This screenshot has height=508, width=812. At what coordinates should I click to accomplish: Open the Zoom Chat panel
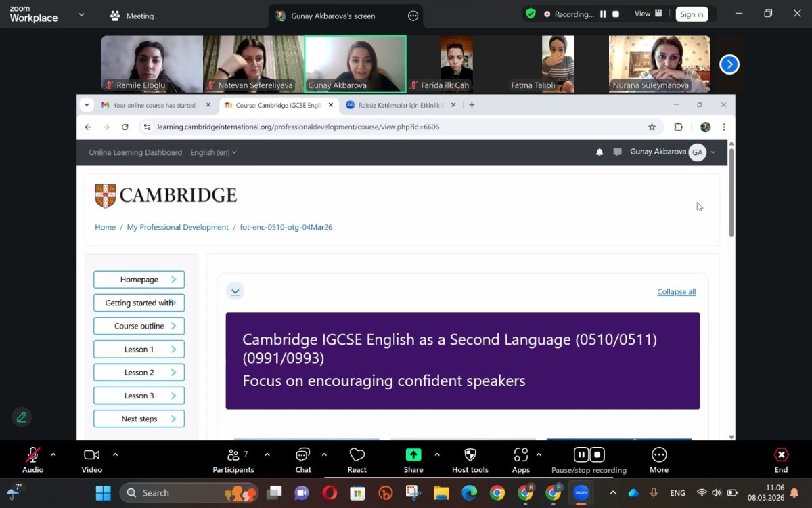[303, 455]
